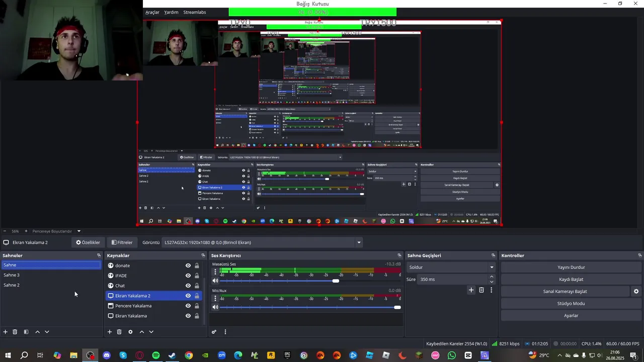The image size is (644, 362).
Task: Add a new scene with the plus icon
Action: pyautogui.click(x=6, y=332)
